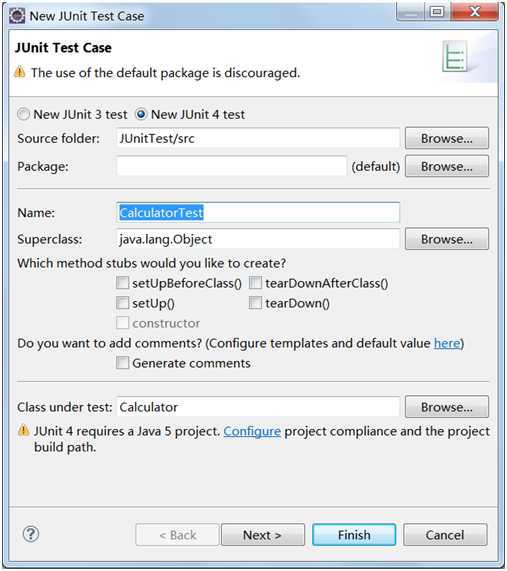Toggle the Generate comments checkbox

point(122,363)
